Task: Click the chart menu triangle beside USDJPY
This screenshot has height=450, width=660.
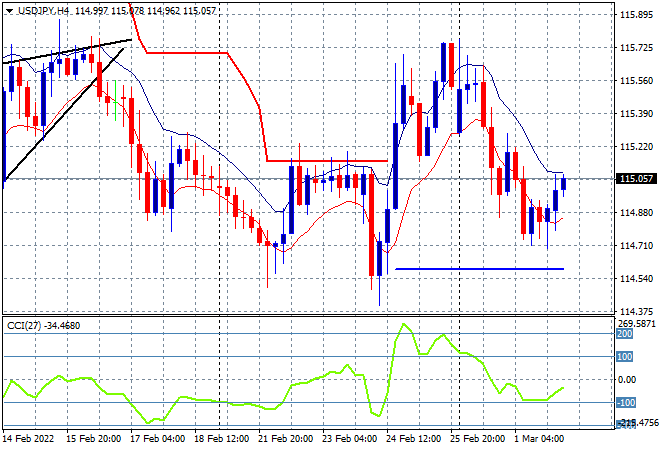Action: pyautogui.click(x=9, y=11)
